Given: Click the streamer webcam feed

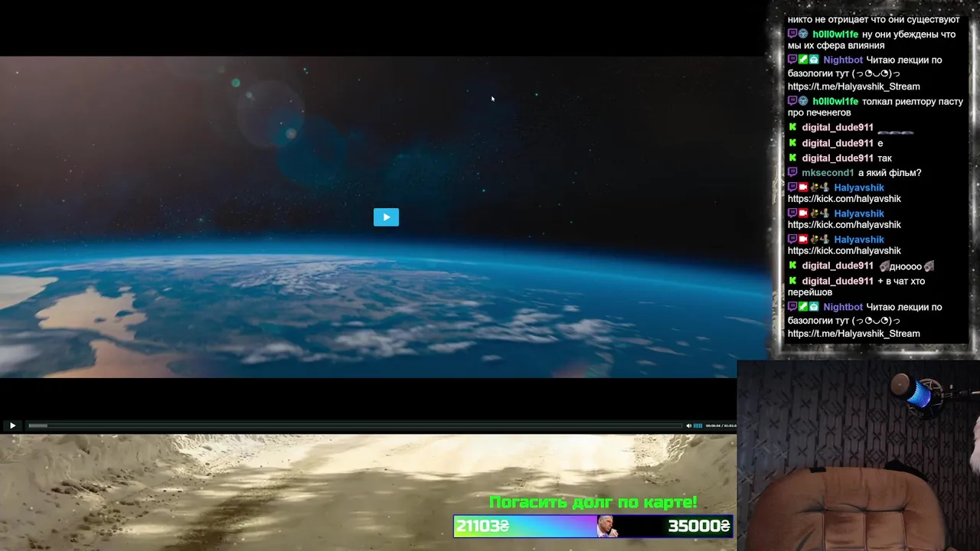Looking at the screenshot, I should click(858, 455).
